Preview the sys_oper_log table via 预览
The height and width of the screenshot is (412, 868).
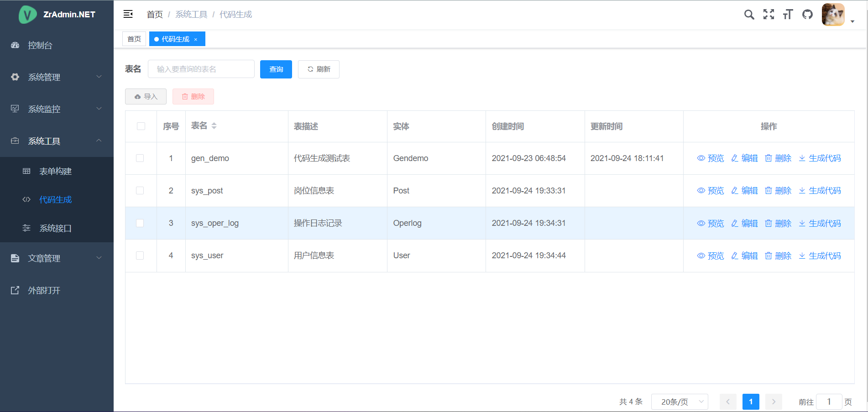pyautogui.click(x=711, y=224)
